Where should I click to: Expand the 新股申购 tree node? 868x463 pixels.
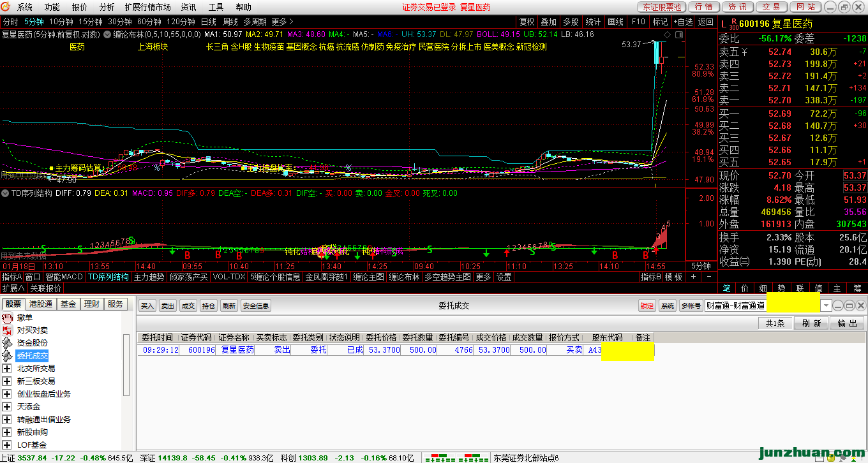pyautogui.click(x=8, y=432)
